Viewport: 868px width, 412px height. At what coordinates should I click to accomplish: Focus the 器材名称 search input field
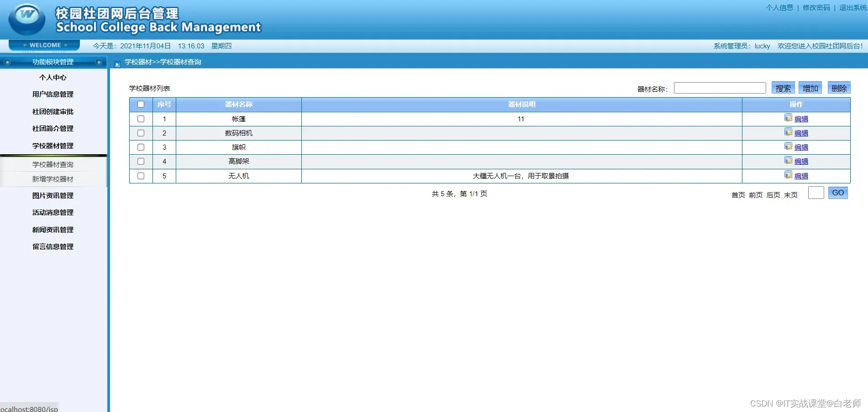(x=720, y=88)
